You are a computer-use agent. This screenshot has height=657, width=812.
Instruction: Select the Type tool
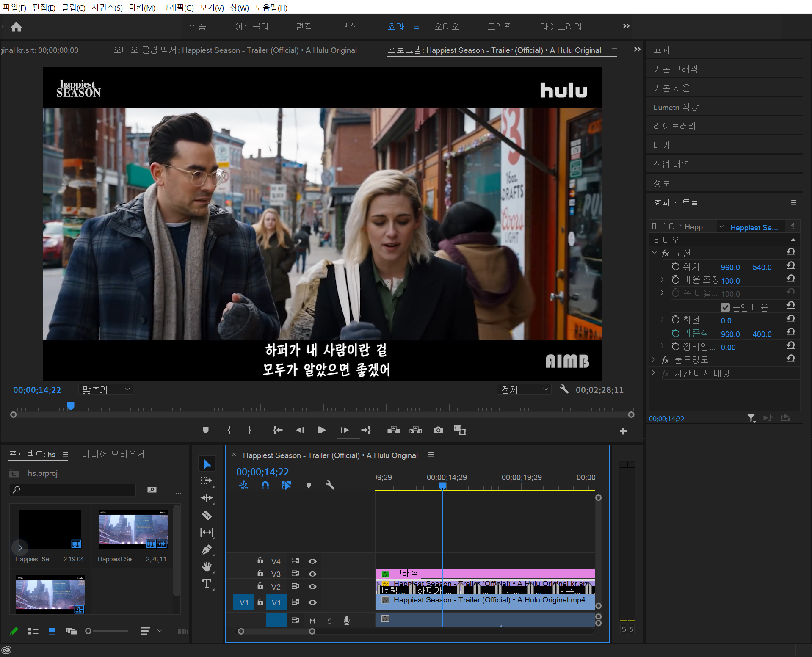pyautogui.click(x=207, y=584)
